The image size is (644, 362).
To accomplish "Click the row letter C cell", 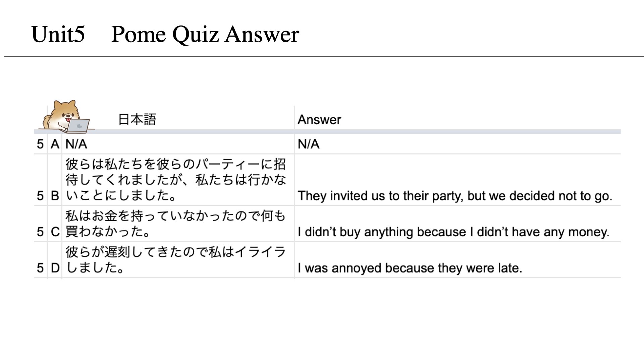I will coord(55,232).
